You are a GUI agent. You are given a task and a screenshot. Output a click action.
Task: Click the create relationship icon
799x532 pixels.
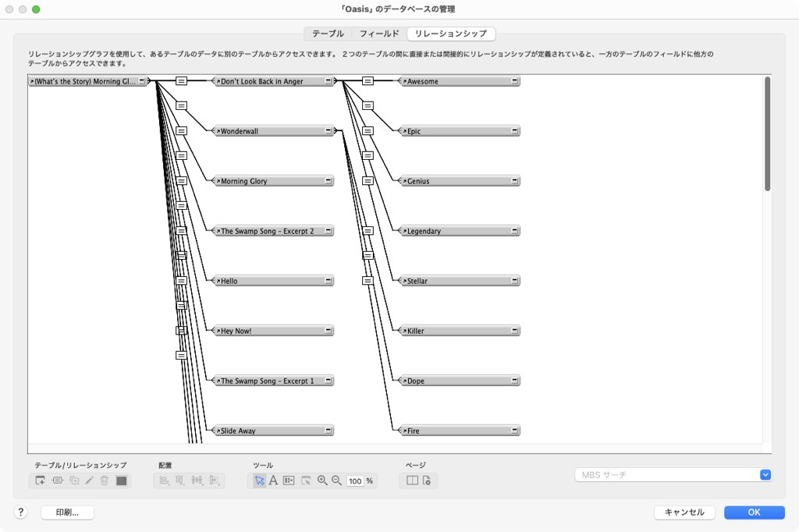pyautogui.click(x=57, y=481)
